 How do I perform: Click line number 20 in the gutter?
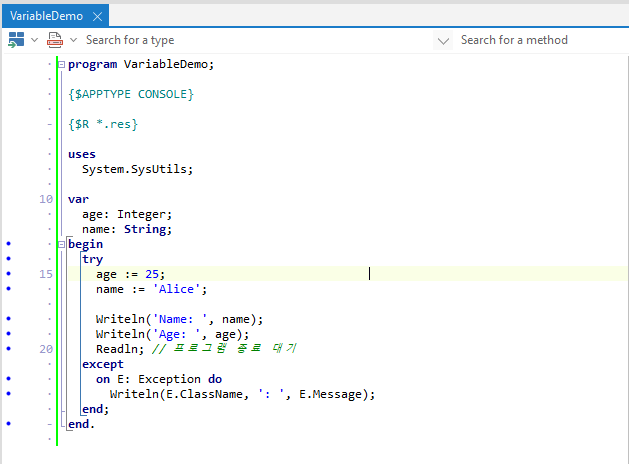(x=46, y=349)
